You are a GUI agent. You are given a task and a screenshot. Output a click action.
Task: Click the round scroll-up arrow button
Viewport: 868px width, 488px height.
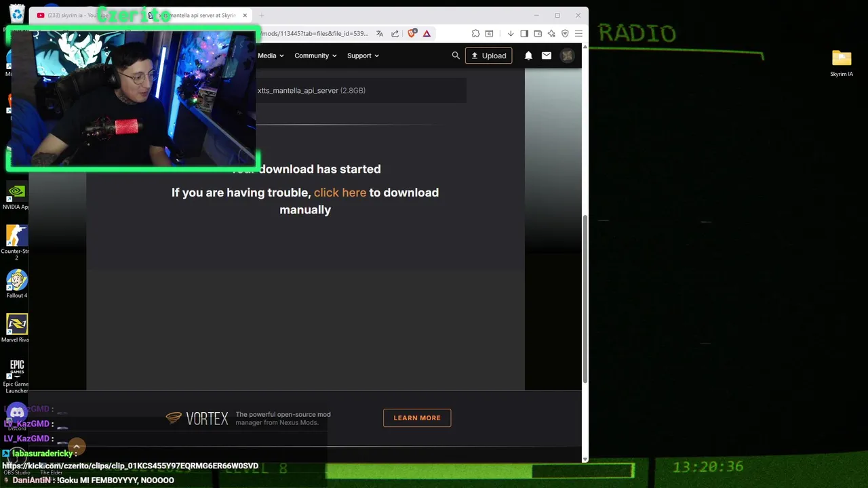tap(77, 446)
